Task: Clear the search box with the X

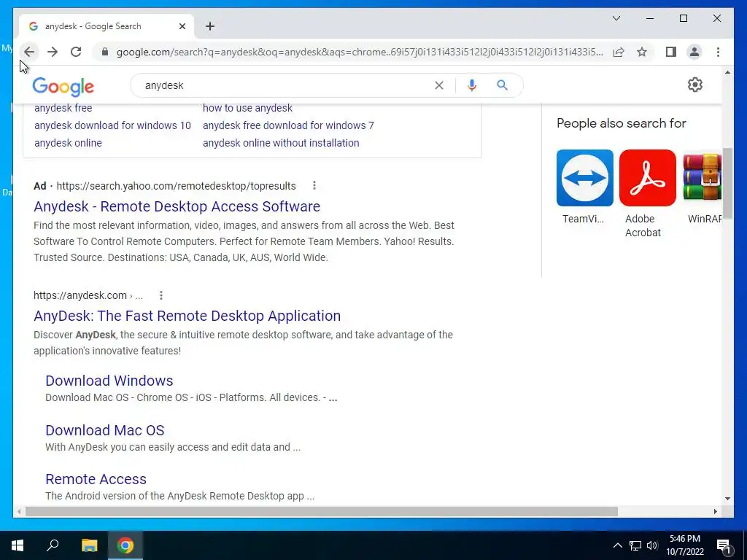Action: coord(438,85)
